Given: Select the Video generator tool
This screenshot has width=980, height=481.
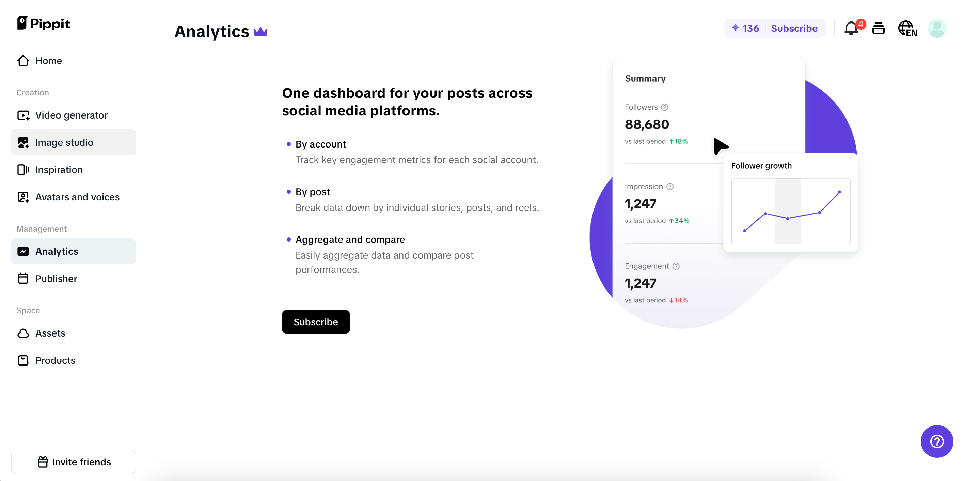Looking at the screenshot, I should (71, 115).
